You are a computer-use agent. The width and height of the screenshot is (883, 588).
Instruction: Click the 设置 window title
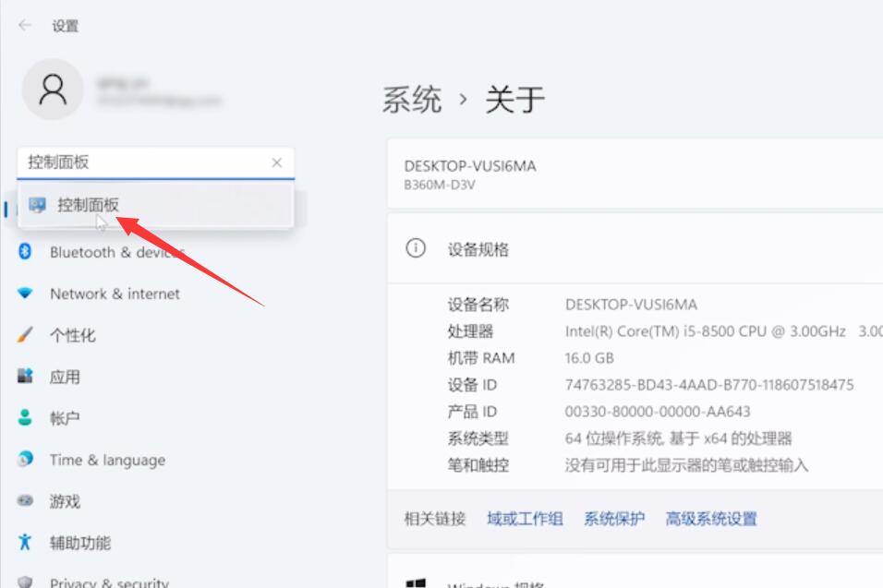point(66,26)
